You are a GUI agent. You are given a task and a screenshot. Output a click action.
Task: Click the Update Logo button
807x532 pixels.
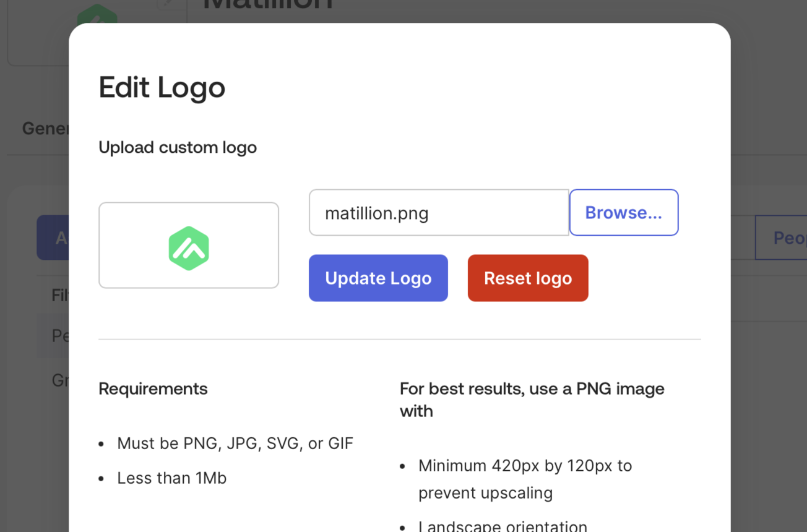[x=378, y=278]
